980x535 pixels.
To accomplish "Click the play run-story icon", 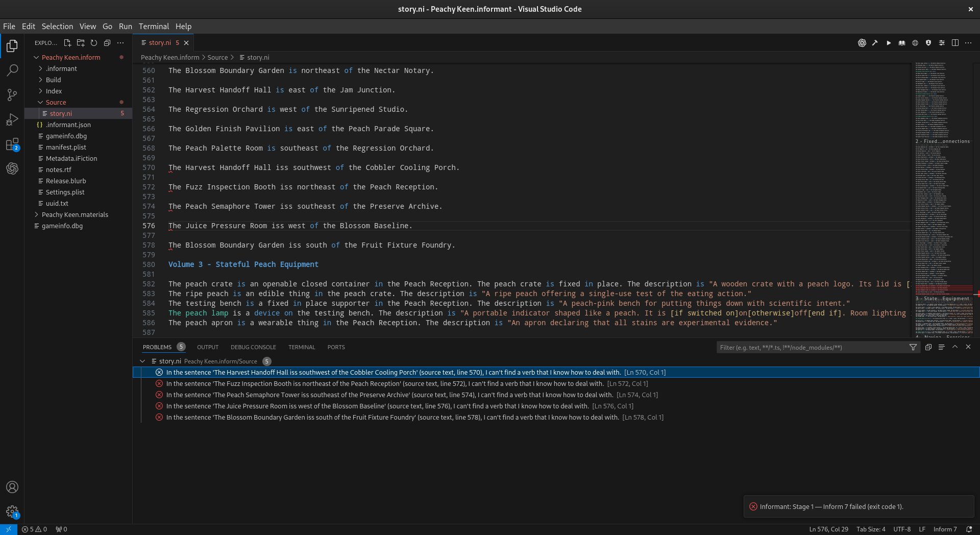I will [x=889, y=43].
